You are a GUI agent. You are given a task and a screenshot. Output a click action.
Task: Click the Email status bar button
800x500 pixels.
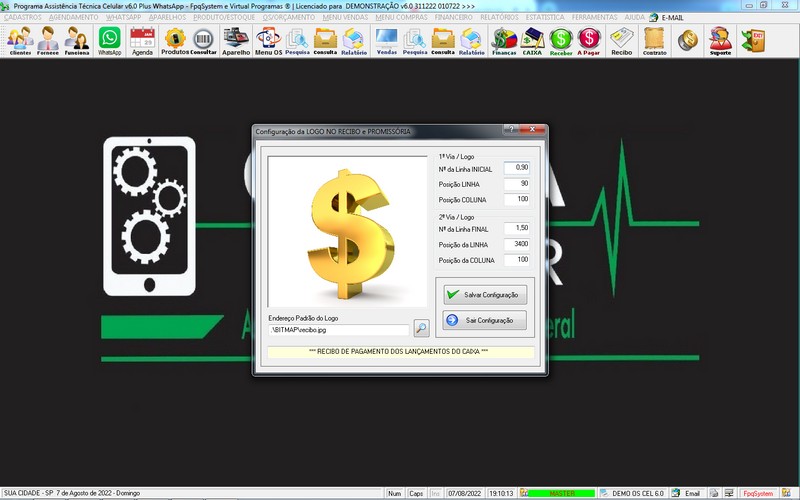[686, 493]
